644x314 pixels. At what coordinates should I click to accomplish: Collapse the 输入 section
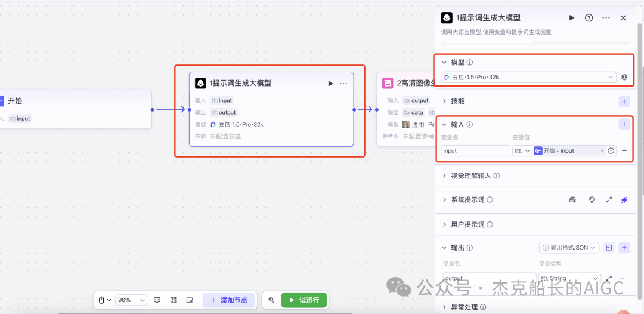click(x=444, y=124)
